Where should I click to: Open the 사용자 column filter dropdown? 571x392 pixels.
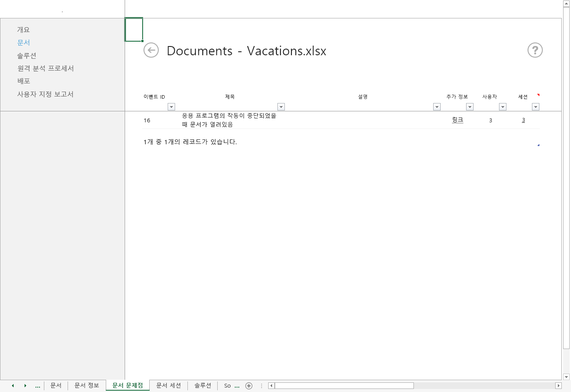(503, 107)
